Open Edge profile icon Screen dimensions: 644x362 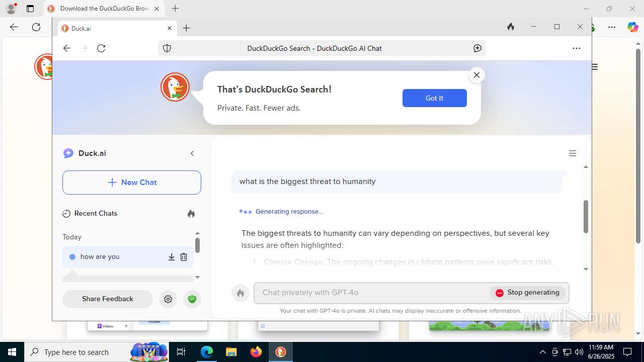11,9
